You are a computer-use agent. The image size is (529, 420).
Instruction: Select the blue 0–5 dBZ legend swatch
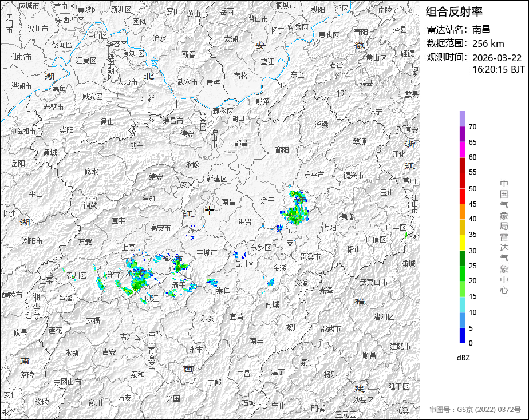pos(462,336)
